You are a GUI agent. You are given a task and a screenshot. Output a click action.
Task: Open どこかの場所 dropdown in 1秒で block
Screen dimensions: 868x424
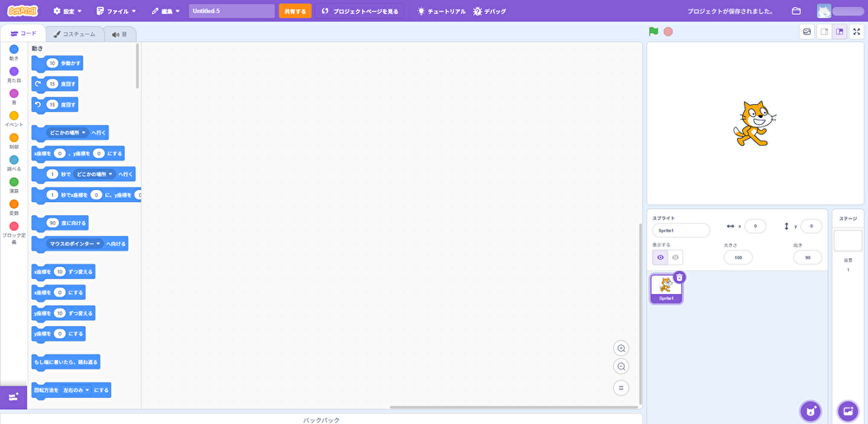point(94,174)
